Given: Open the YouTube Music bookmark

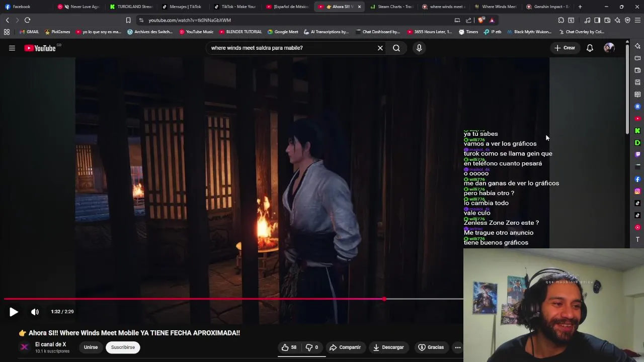Looking at the screenshot, I should coord(196,32).
